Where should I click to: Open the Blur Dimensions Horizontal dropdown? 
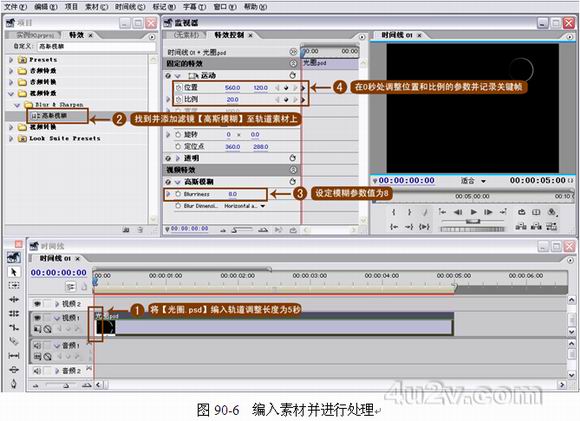point(245,206)
